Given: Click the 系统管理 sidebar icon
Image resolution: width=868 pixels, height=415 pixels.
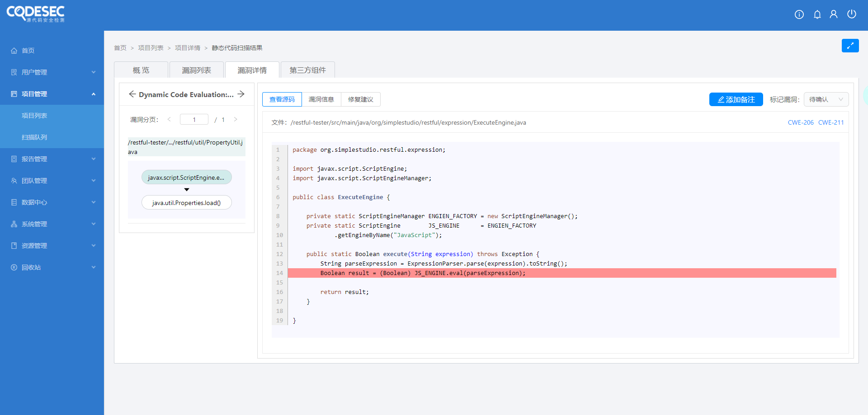Looking at the screenshot, I should [14, 224].
